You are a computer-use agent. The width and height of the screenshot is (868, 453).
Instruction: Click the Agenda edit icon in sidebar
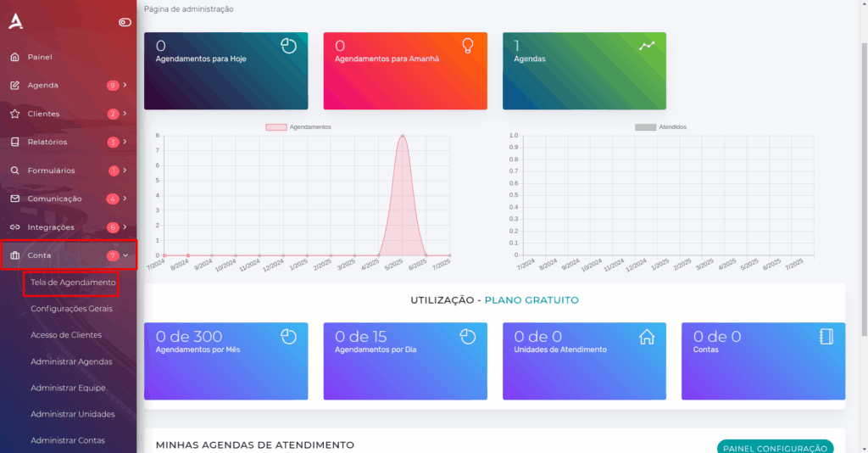14,86
